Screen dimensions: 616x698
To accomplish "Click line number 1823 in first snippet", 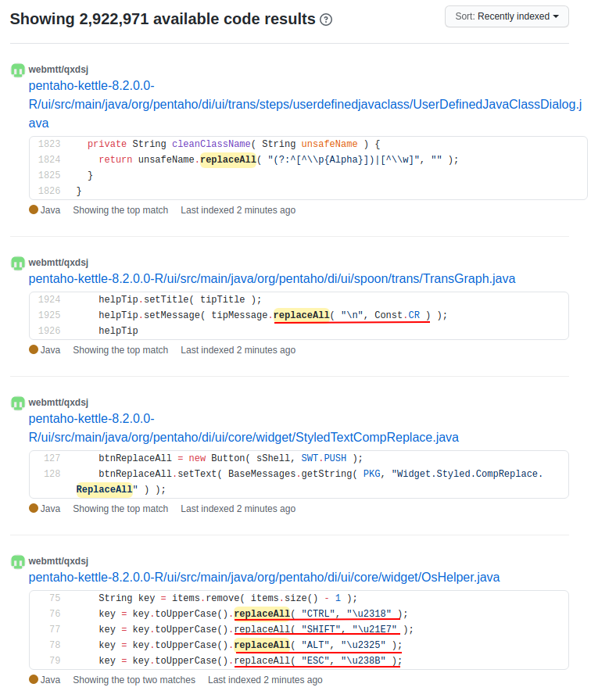I will (49, 144).
